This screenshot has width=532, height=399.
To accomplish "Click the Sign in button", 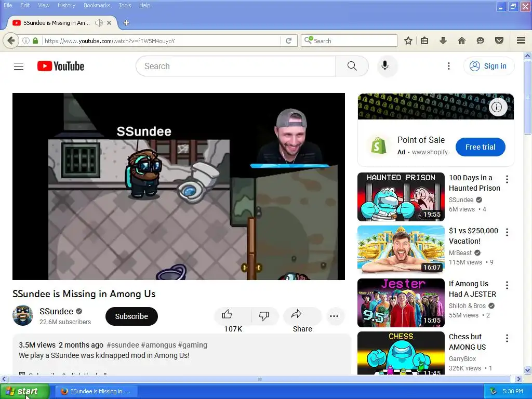I will 489,66.
